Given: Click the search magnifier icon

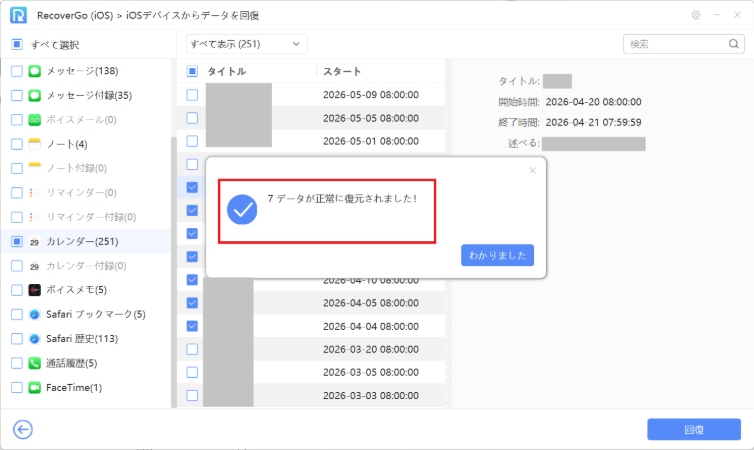Looking at the screenshot, I should (733, 44).
